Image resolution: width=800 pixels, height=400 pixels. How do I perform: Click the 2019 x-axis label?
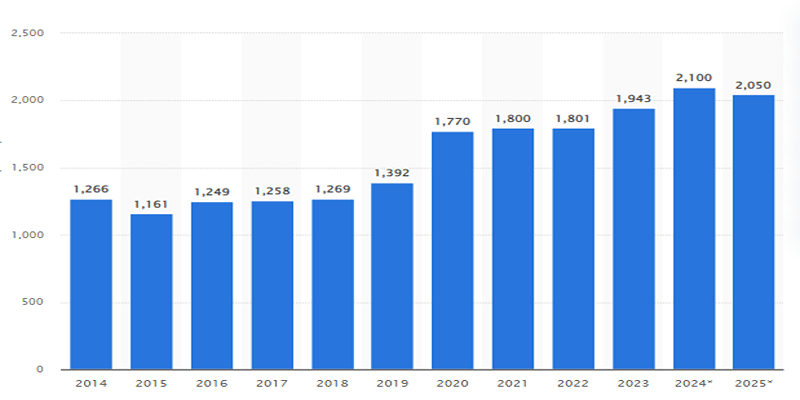(392, 383)
